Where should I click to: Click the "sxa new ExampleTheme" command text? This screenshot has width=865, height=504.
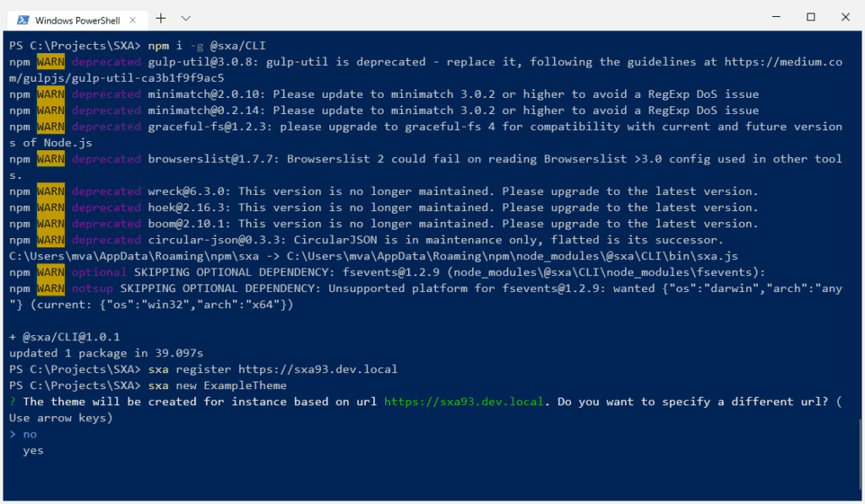(217, 385)
